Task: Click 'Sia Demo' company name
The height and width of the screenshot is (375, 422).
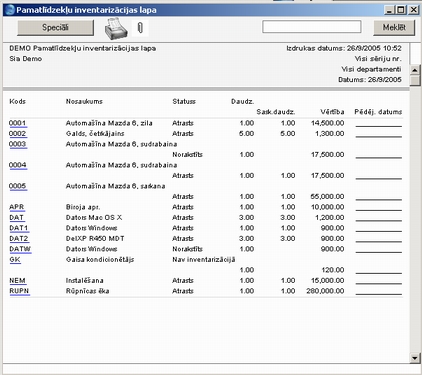Action: 26,59
